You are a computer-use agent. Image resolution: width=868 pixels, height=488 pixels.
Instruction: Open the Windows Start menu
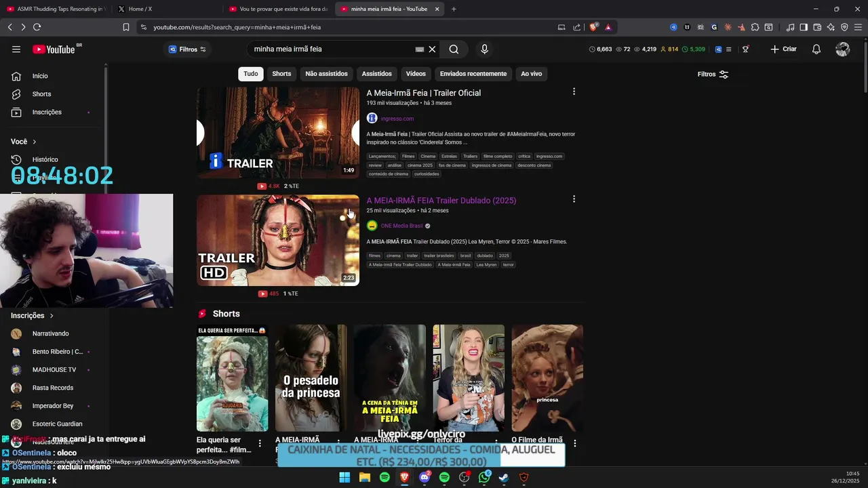click(344, 477)
